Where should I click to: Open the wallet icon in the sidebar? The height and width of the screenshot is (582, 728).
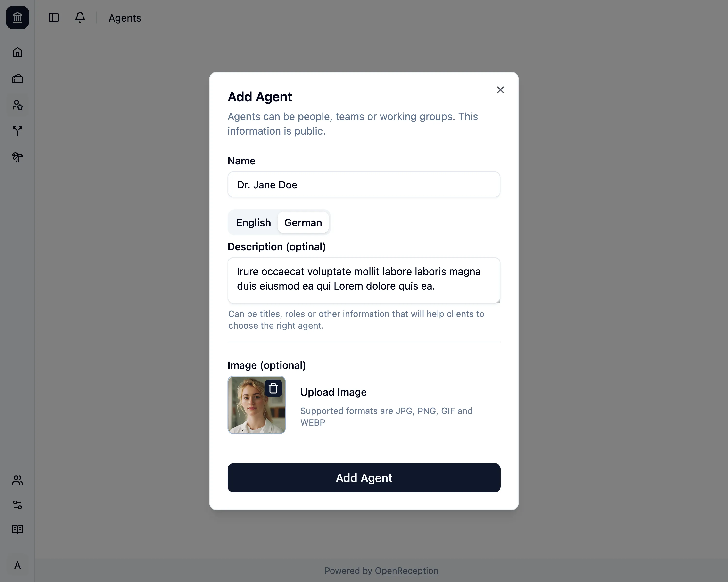tap(17, 79)
